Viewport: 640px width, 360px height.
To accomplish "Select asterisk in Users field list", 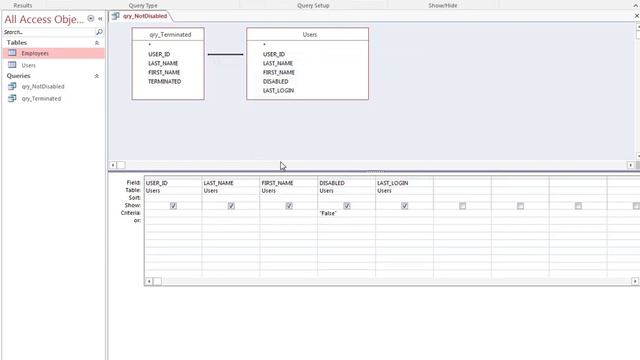I will (x=264, y=44).
